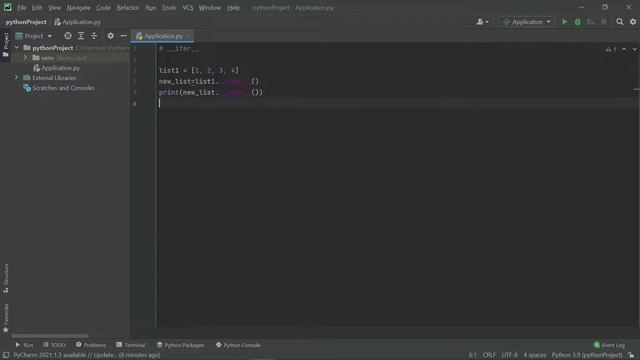Click warning indicator in editor corner
This screenshot has height=360, width=640.
tap(611, 49)
